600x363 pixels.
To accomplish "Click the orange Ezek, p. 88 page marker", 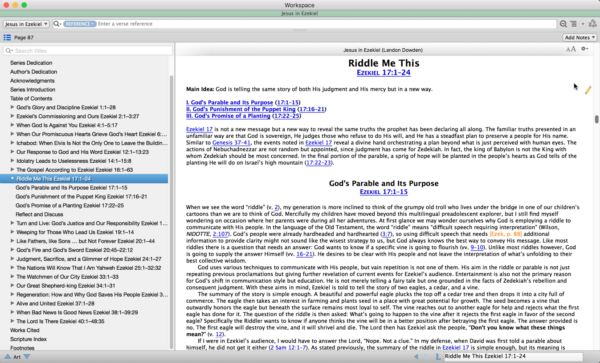I will coord(505,234).
